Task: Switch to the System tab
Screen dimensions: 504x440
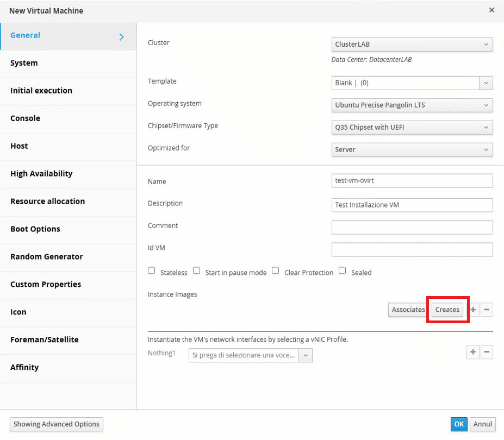Action: (68, 63)
